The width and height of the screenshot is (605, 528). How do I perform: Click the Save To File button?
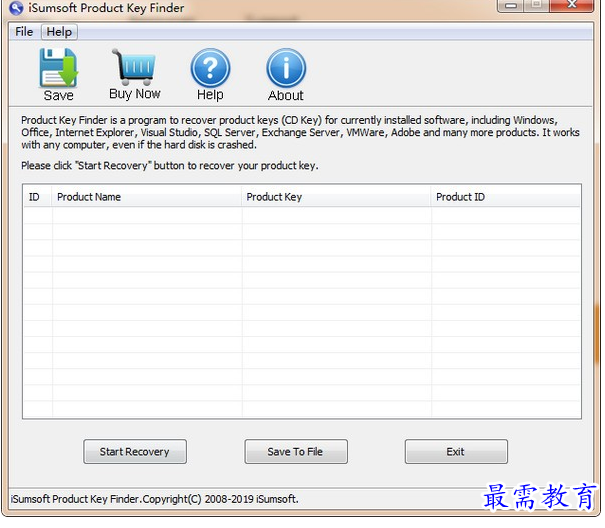pos(296,452)
